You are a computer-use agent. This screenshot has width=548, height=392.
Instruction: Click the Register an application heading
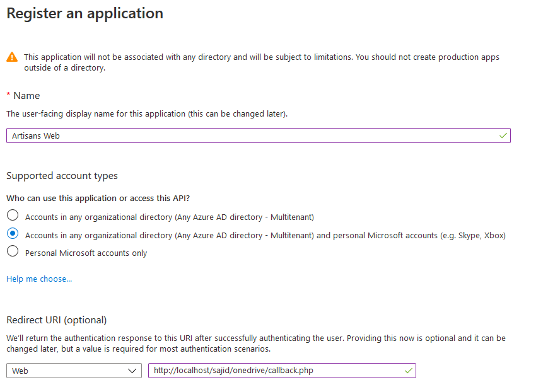pyautogui.click(x=85, y=14)
